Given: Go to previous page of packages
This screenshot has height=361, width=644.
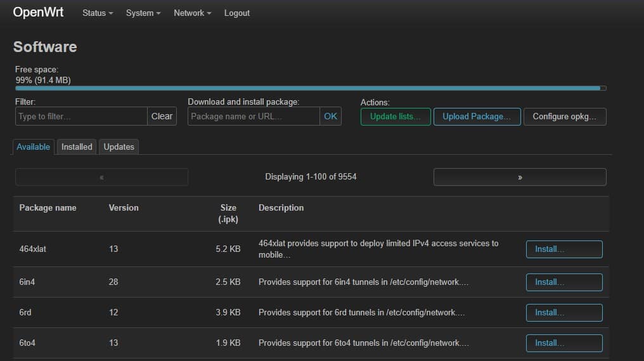Looking at the screenshot, I should pyautogui.click(x=101, y=177).
